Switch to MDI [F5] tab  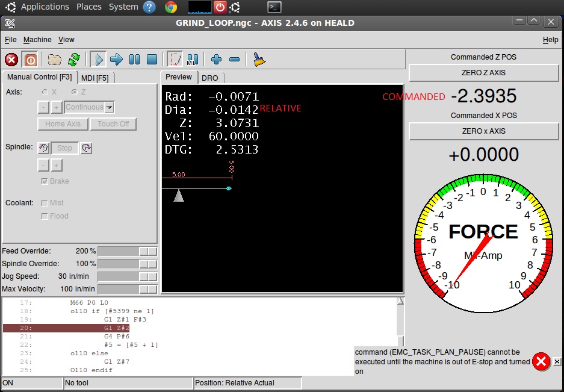95,78
